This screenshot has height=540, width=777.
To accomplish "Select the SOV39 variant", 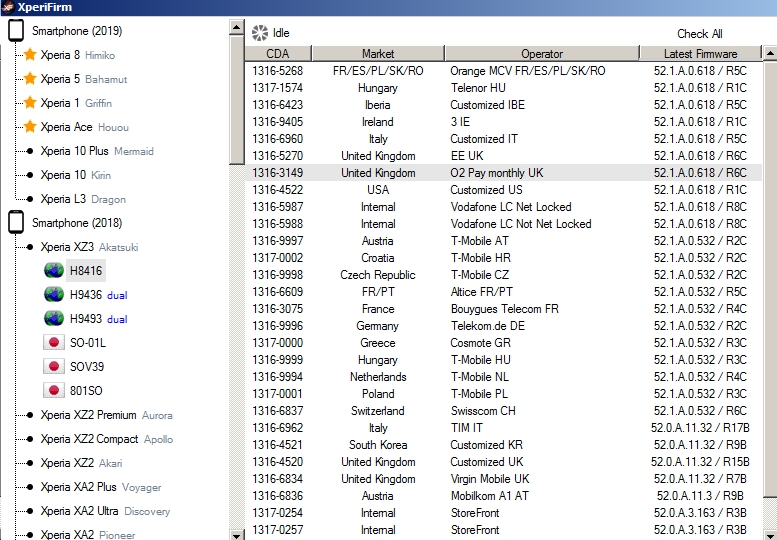I will point(87,367).
